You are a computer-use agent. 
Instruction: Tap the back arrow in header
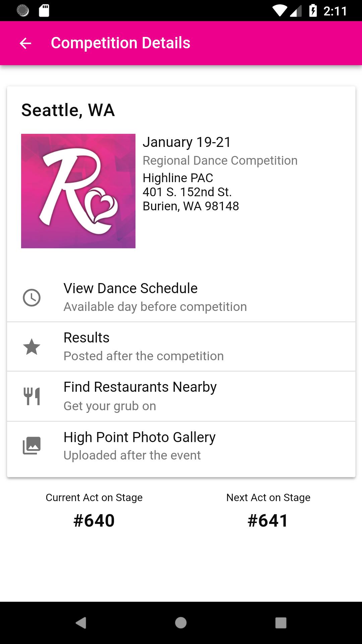(25, 43)
